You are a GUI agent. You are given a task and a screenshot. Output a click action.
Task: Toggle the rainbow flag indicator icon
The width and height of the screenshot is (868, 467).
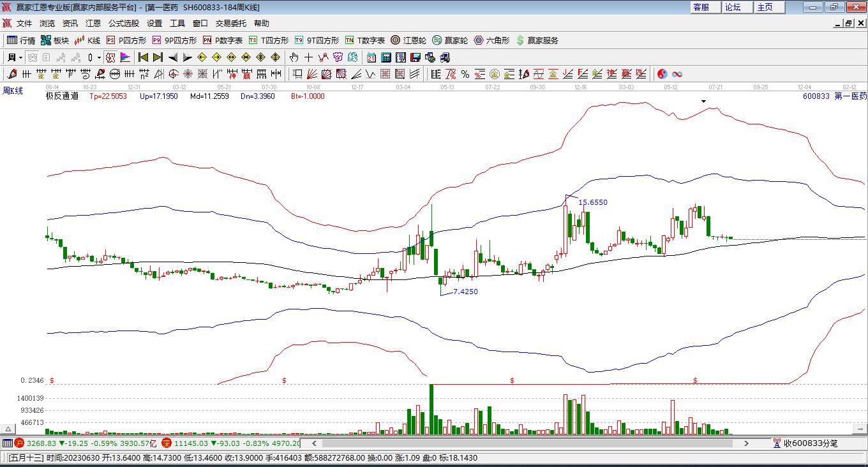125,57
